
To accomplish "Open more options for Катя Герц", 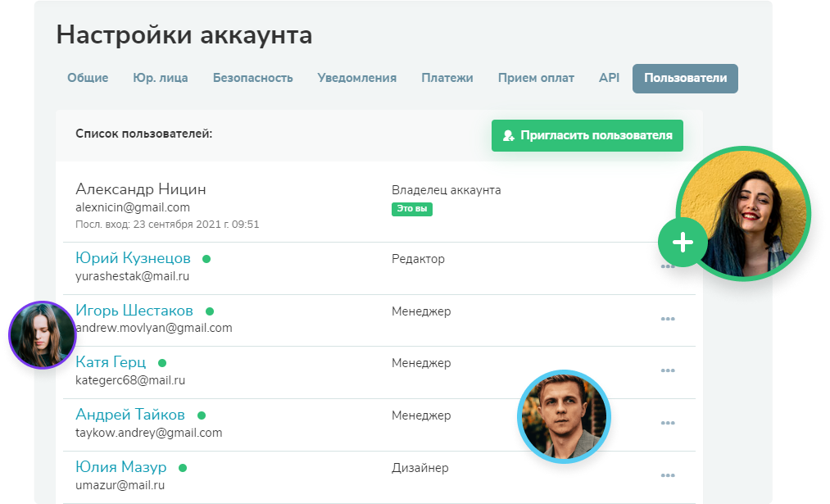I will [668, 370].
